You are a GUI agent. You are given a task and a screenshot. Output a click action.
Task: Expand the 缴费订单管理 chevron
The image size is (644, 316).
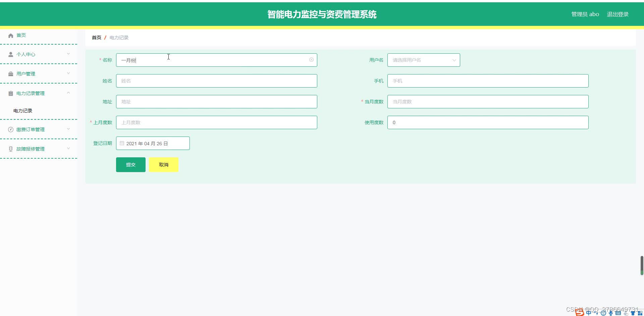coord(68,129)
